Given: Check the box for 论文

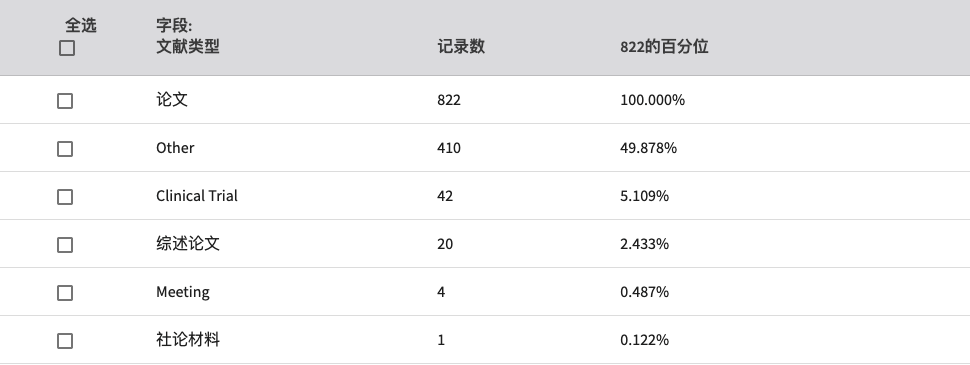Looking at the screenshot, I should click(x=65, y=101).
